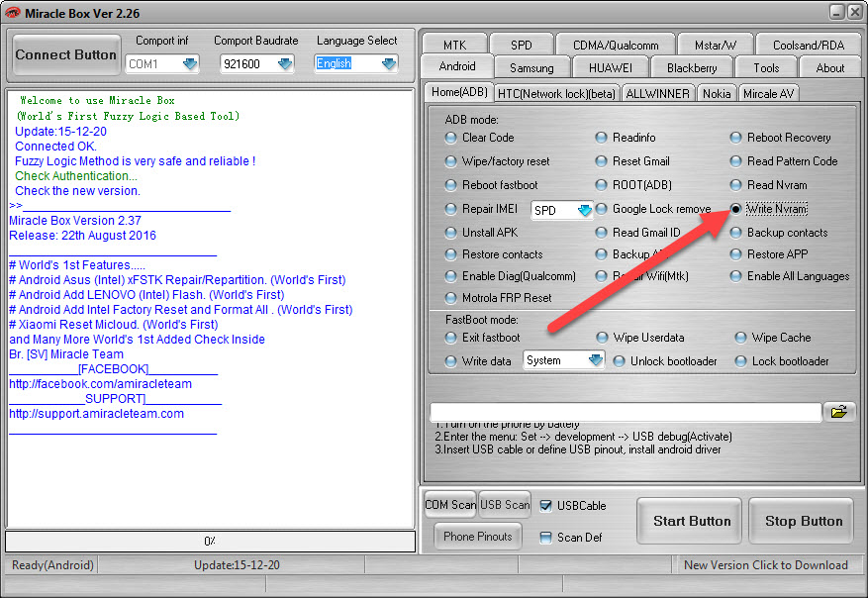Switch to the top-row SPD tab

click(x=521, y=45)
